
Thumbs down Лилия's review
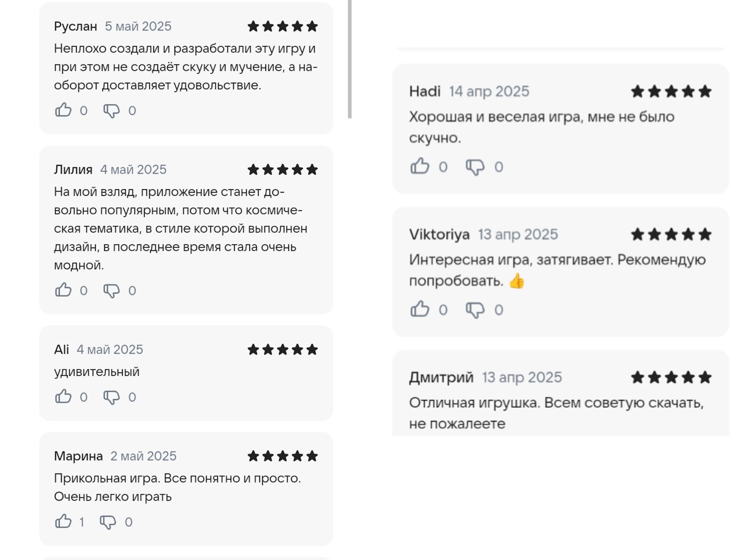point(111,291)
